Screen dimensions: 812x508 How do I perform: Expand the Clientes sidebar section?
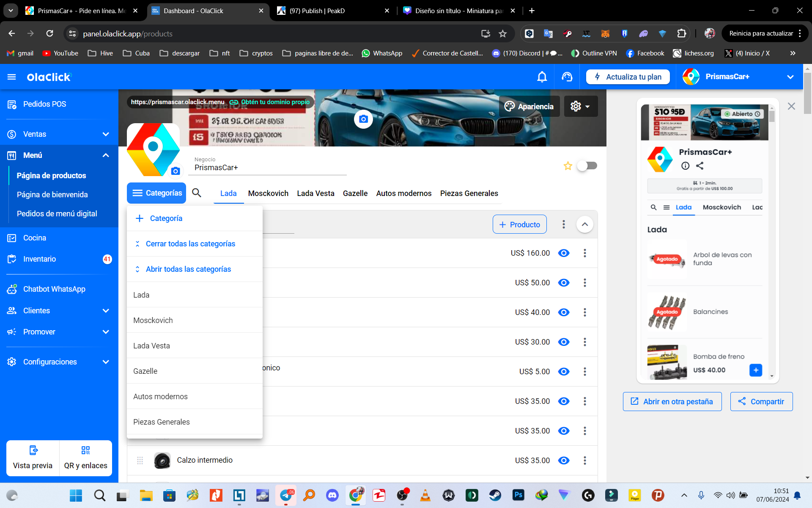(59, 311)
